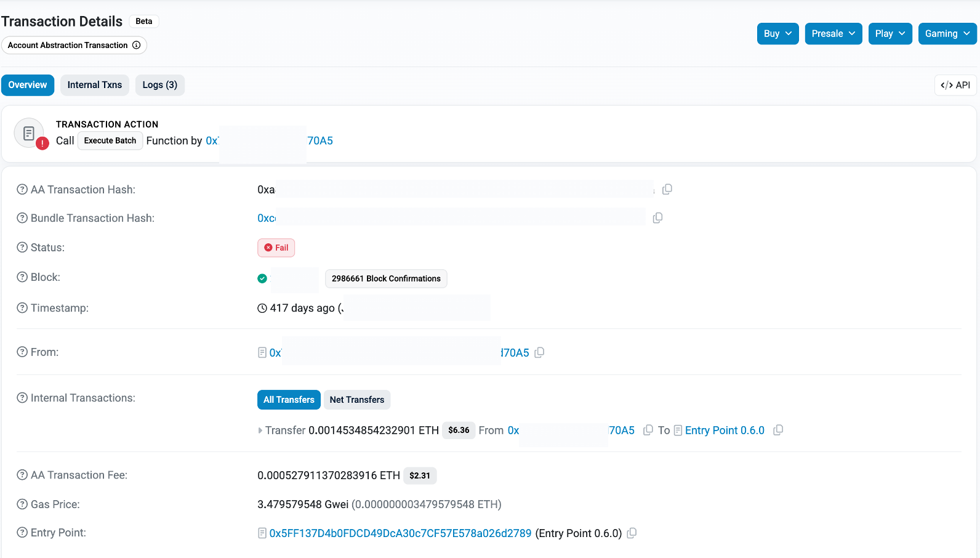Screen dimensions: 980x558
Task: Open the Buy dropdown
Action: tap(777, 34)
